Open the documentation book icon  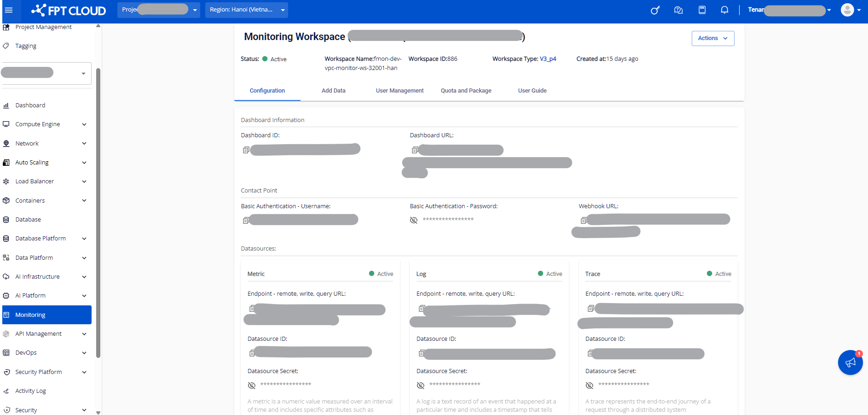click(x=702, y=10)
